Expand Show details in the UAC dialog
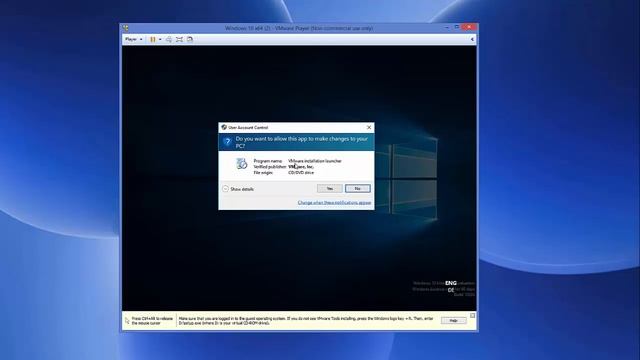The image size is (640, 360). coord(238,189)
